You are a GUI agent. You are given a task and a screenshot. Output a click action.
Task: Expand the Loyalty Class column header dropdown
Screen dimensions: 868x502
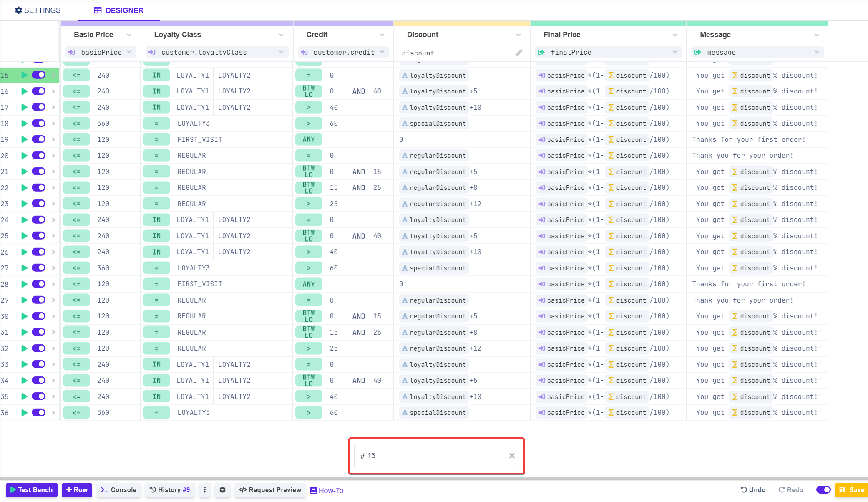point(281,35)
